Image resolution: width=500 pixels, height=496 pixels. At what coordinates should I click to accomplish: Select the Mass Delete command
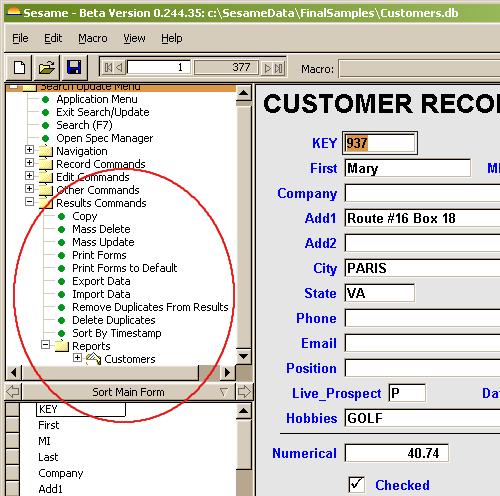pyautogui.click(x=101, y=229)
